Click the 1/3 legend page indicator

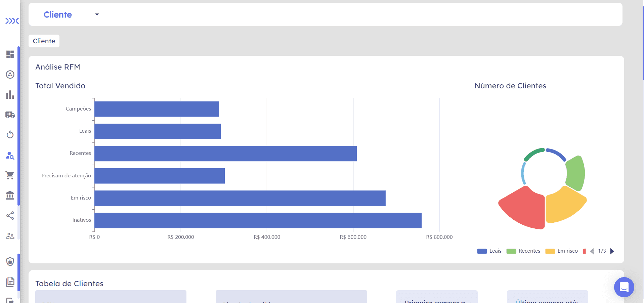[x=602, y=251]
